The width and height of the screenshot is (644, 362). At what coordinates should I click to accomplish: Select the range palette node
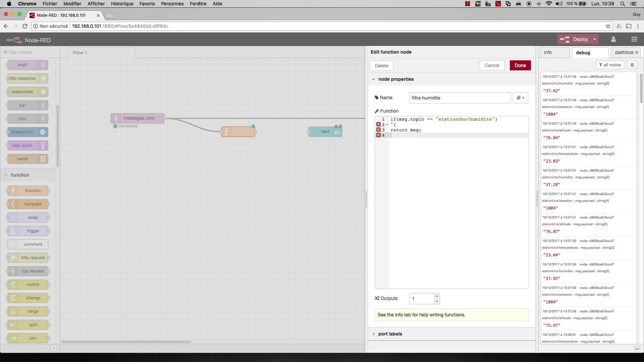[x=28, y=311]
